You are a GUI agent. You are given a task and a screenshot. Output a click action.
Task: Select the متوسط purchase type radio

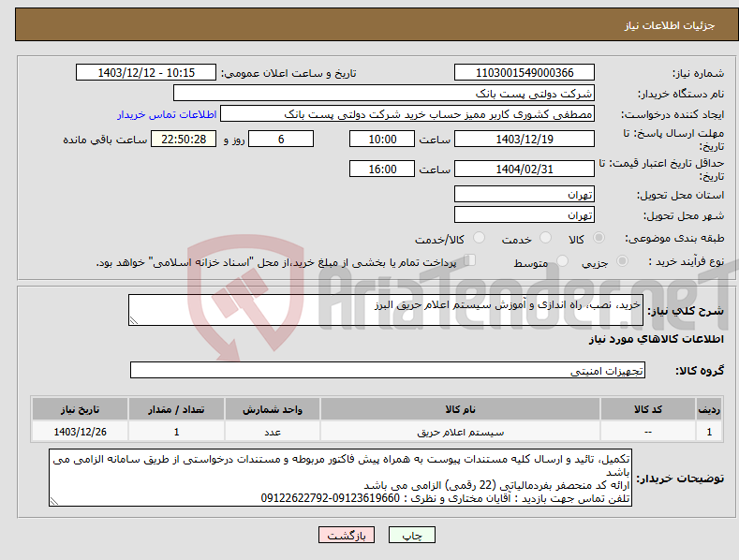[x=562, y=261]
